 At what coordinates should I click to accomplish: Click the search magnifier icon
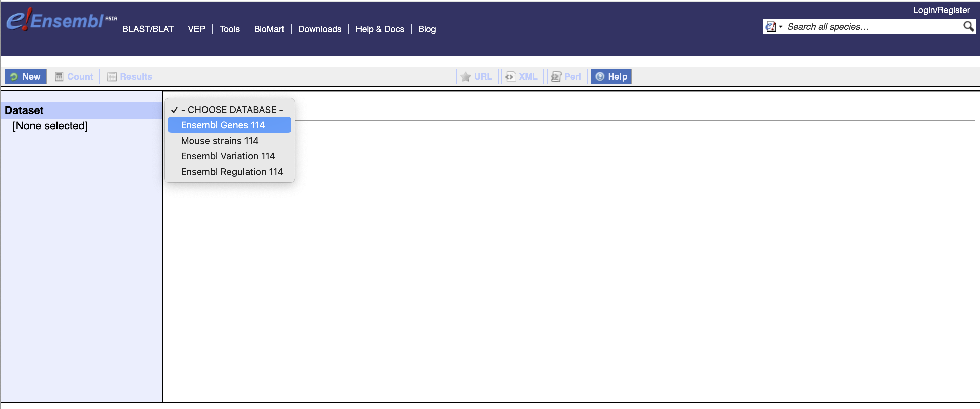pos(968,26)
